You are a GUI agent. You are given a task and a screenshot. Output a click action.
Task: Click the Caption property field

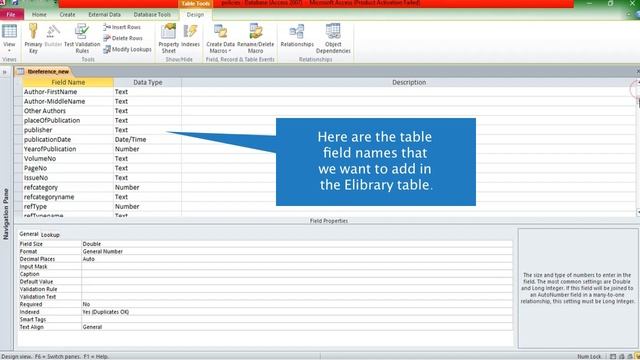[x=297, y=274]
